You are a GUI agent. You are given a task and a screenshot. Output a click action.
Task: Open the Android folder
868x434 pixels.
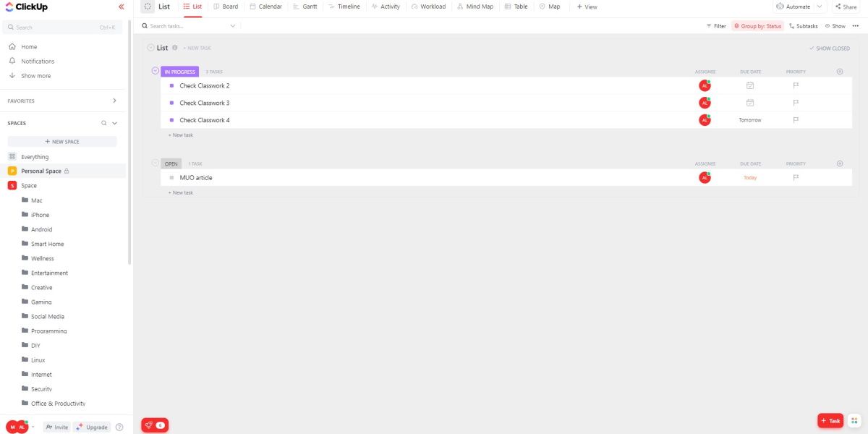37,229
